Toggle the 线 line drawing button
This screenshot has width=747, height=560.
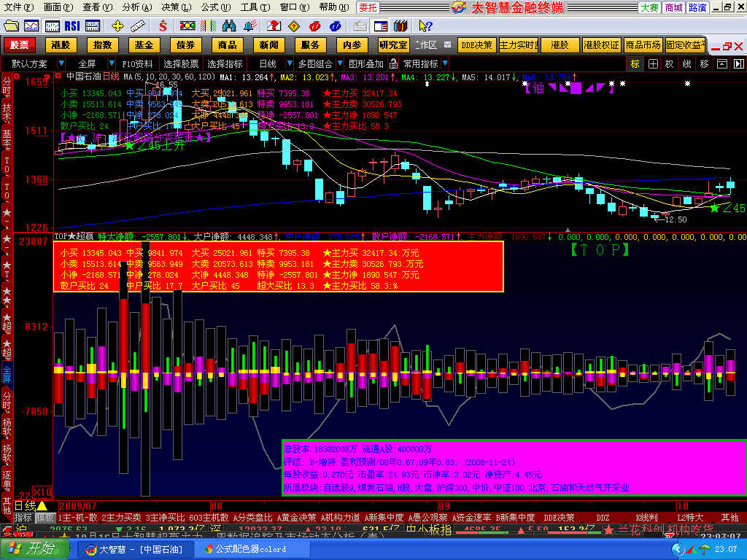click(686, 64)
